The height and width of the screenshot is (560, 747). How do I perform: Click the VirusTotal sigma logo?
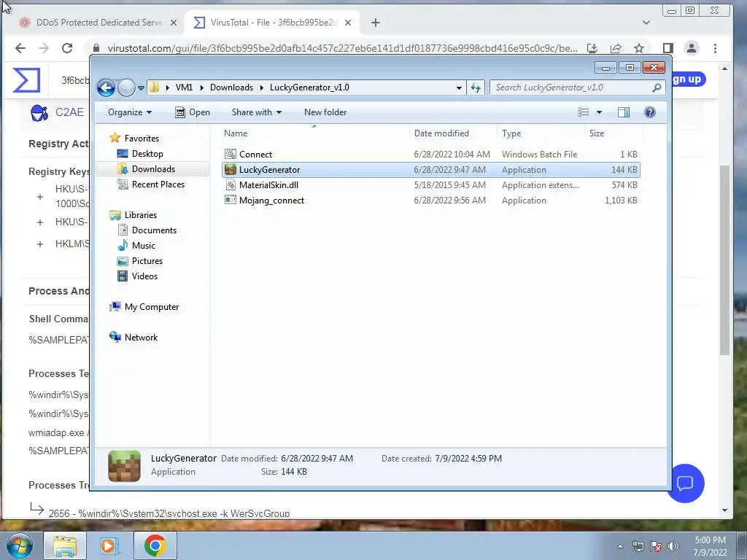point(26,80)
